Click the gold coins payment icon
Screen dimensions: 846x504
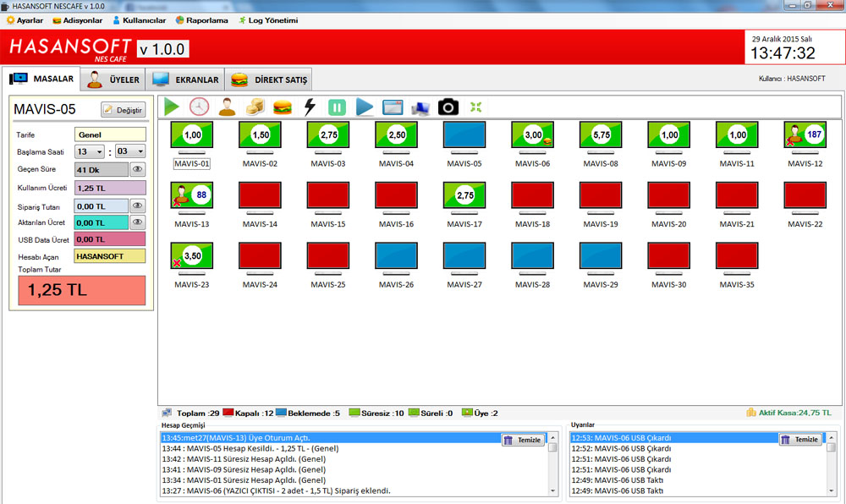click(x=255, y=107)
